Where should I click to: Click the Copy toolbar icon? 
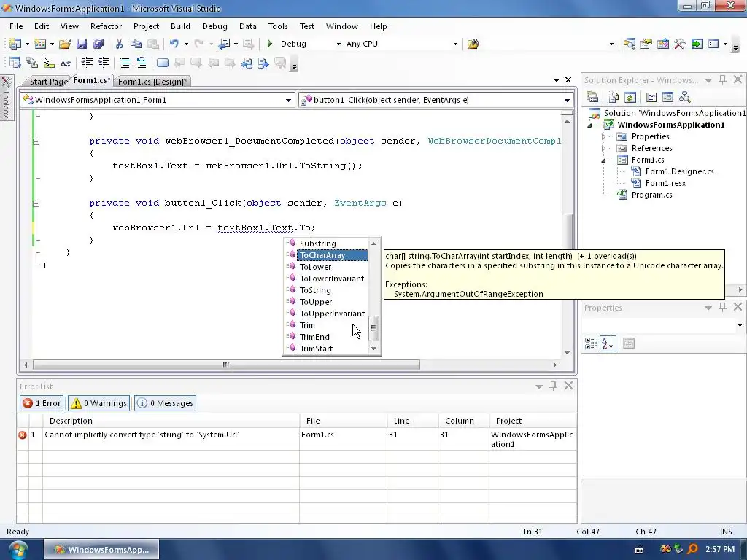click(136, 44)
